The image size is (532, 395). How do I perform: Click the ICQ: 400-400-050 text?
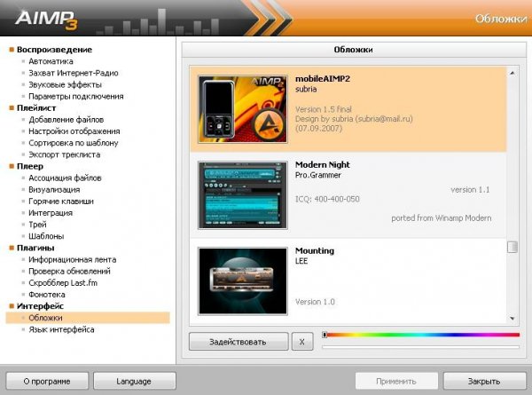coord(327,199)
